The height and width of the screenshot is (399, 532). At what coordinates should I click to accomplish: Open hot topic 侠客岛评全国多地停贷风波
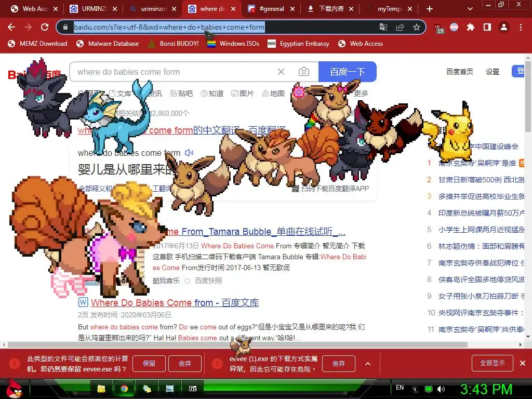tap(481, 279)
